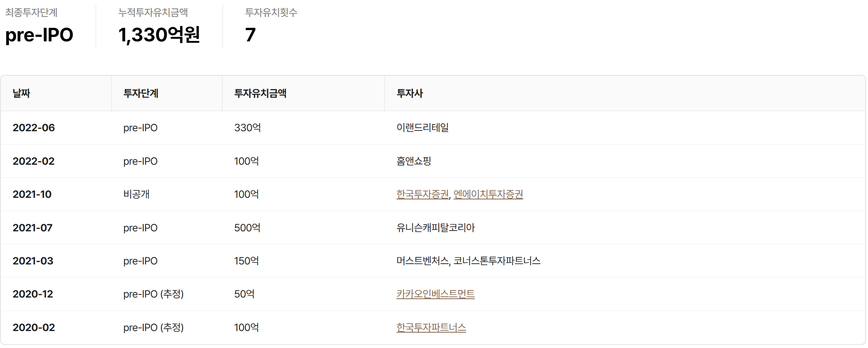This screenshot has height=348, width=868.
Task: Open the 한국투자증권 investor link
Action: tap(422, 194)
